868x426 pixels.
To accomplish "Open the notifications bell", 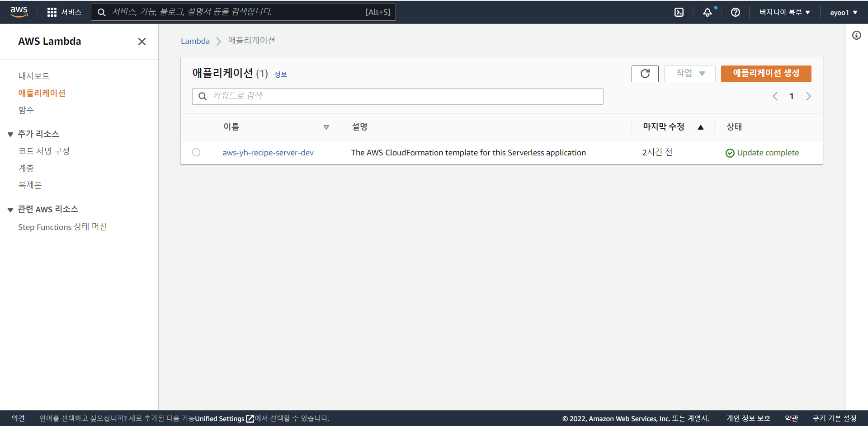I will click(708, 12).
